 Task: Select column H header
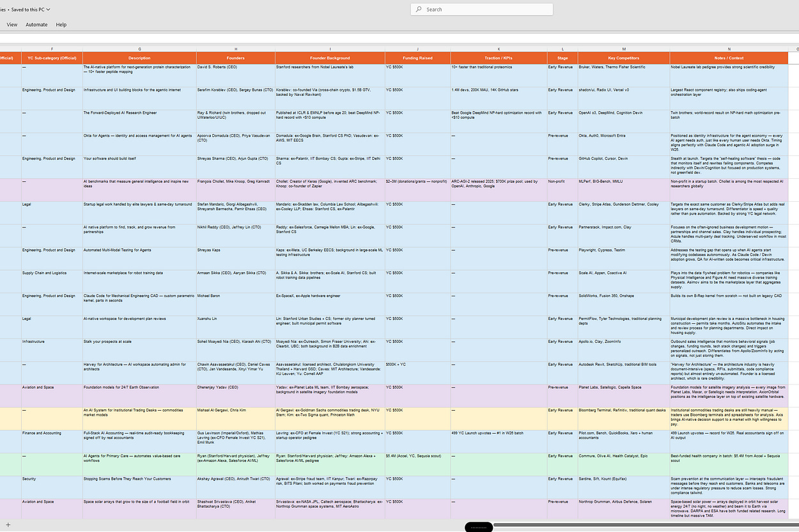point(236,49)
